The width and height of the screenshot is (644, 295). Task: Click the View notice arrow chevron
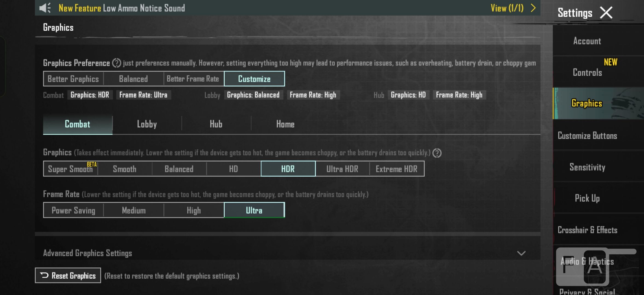[x=533, y=8]
